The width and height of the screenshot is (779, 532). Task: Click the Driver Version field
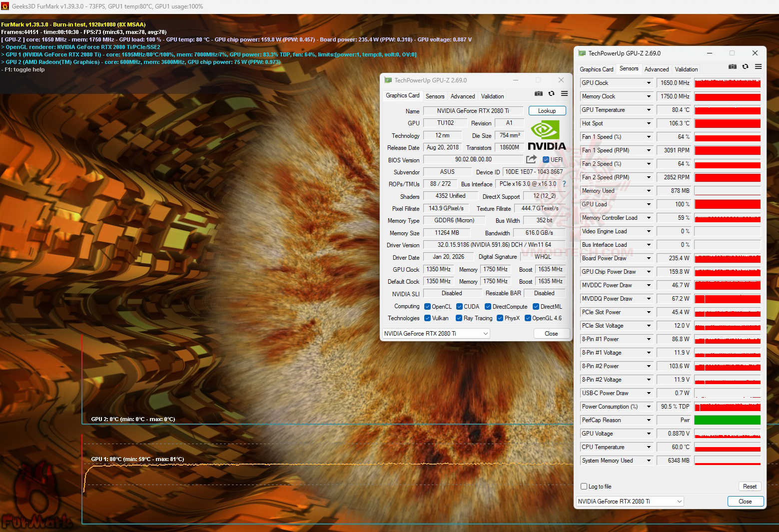[494, 245]
